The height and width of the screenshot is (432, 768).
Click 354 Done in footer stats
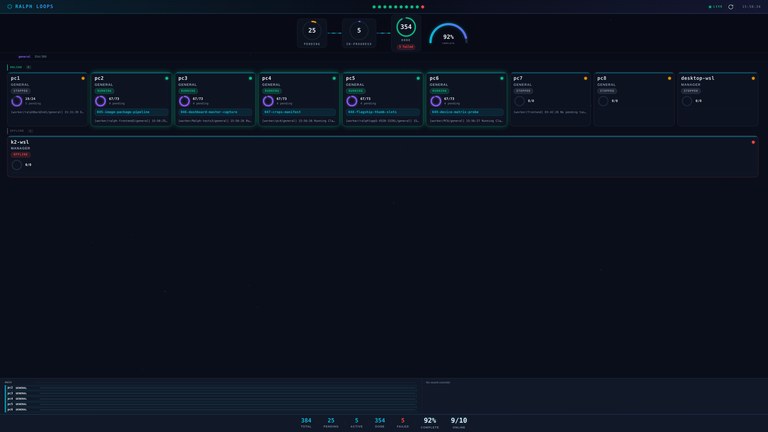(380, 423)
